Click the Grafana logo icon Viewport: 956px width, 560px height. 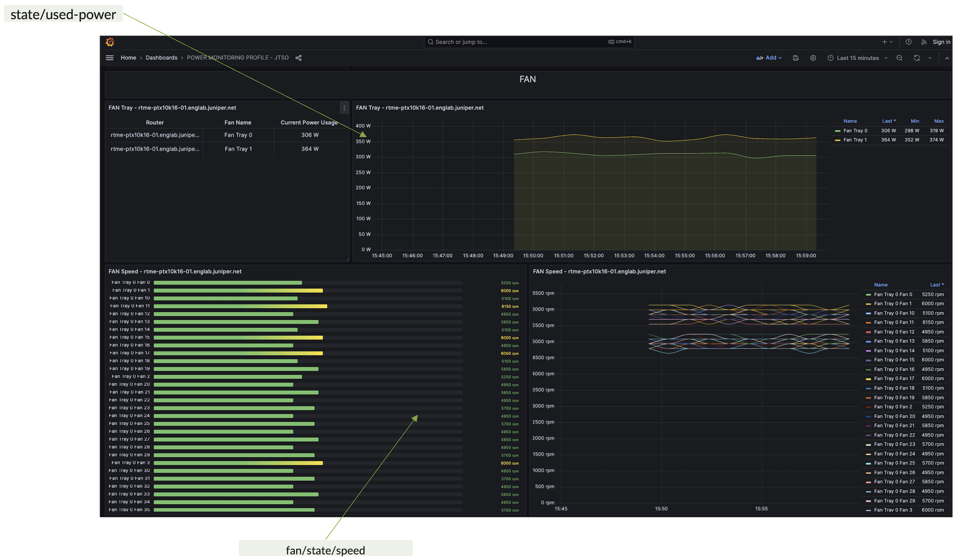[x=110, y=42]
